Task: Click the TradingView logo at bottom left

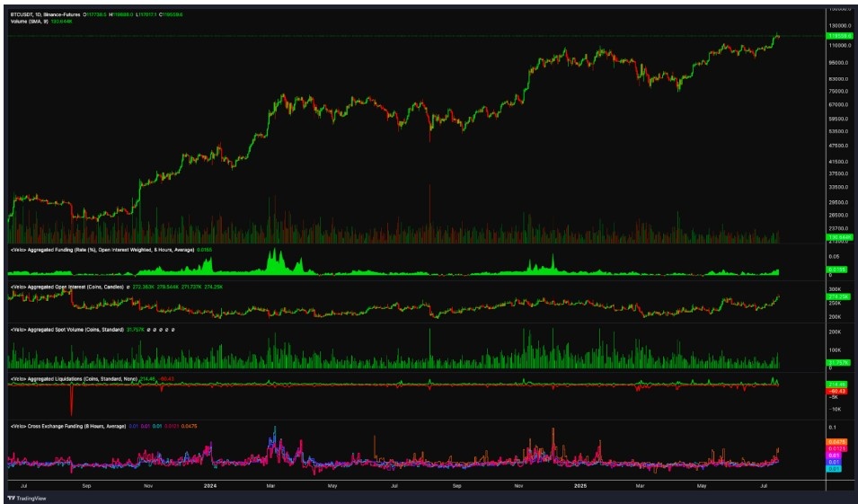Action: [27, 499]
